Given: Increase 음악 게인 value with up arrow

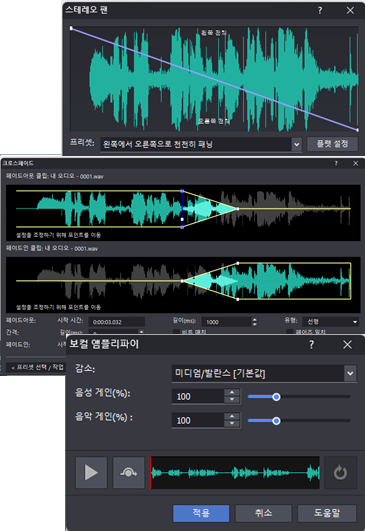Looking at the screenshot, I should pos(232,416).
